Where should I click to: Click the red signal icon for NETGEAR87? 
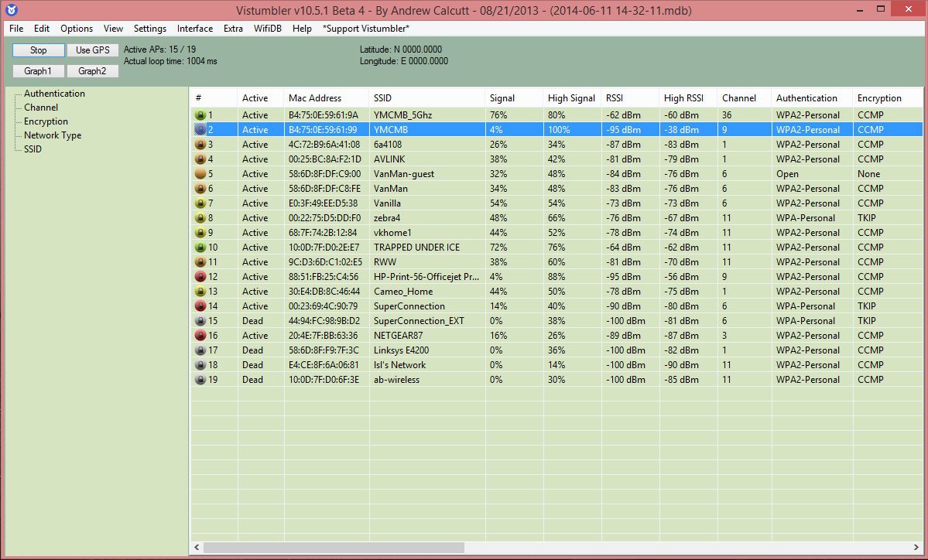pyautogui.click(x=200, y=336)
